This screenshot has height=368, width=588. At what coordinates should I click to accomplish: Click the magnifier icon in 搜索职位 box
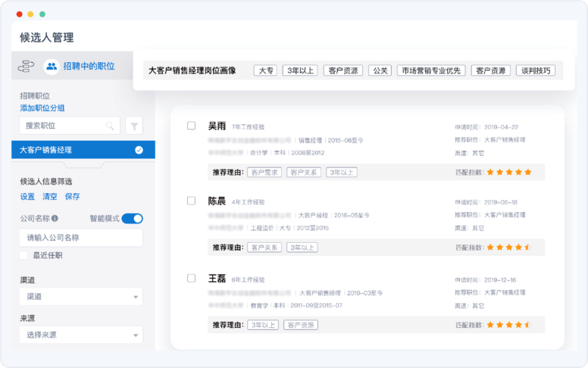[x=110, y=126]
